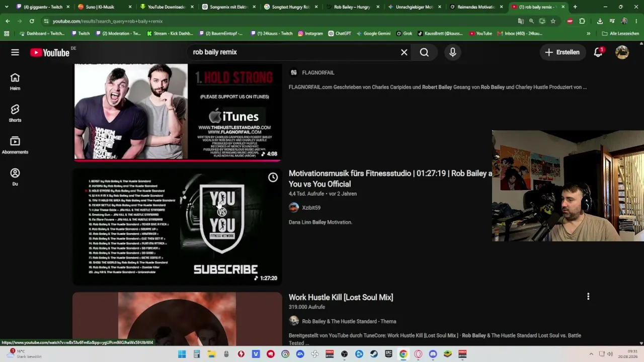Open Abonnements in the YouTube sidebar
Viewport: 644px width, 362px height.
tap(15, 145)
